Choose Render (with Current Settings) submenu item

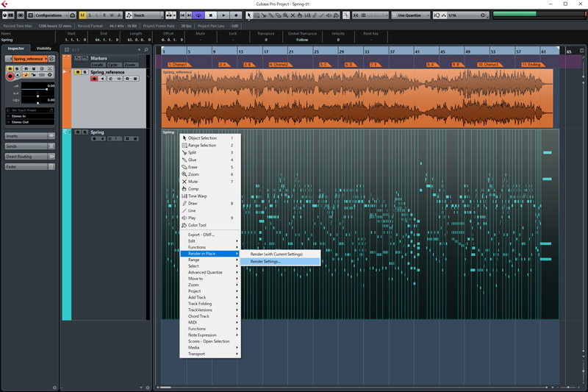[x=280, y=254]
